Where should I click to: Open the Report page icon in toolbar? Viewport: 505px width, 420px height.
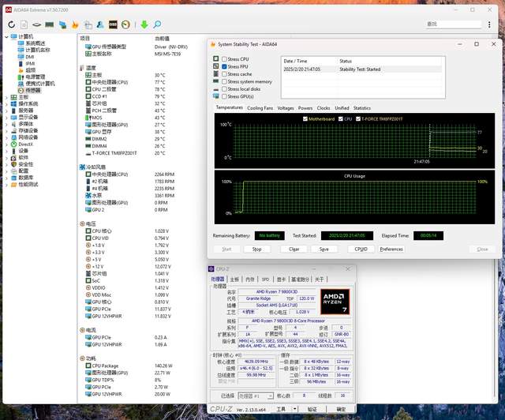24,24
